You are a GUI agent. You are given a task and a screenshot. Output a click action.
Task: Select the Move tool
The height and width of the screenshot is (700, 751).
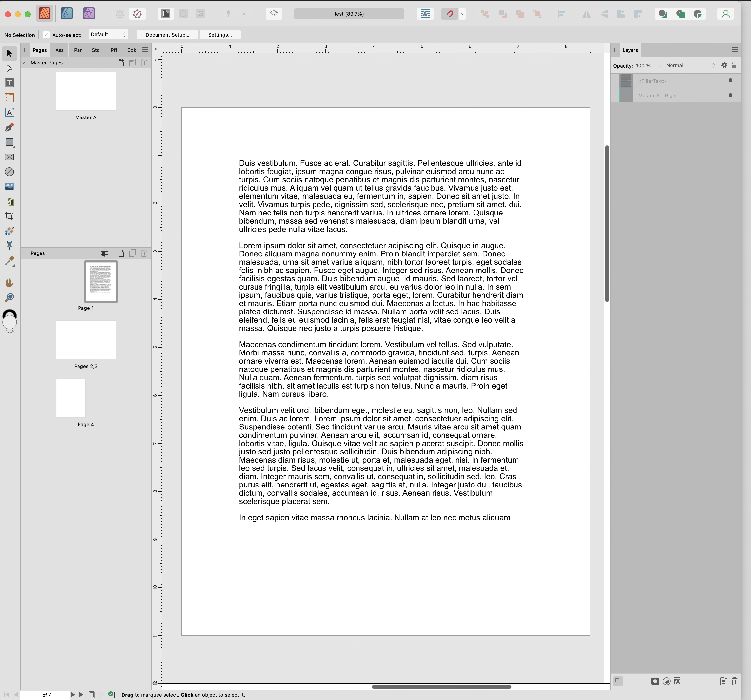[9, 53]
